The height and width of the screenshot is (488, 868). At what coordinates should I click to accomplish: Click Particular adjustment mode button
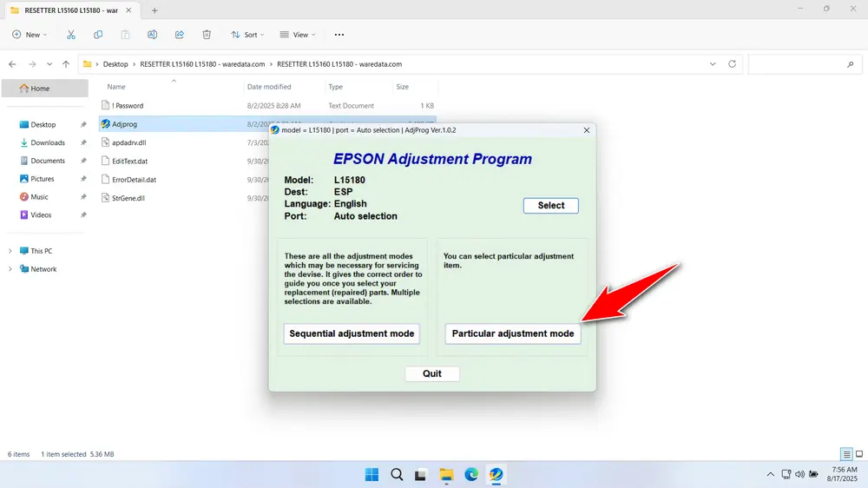513,333
